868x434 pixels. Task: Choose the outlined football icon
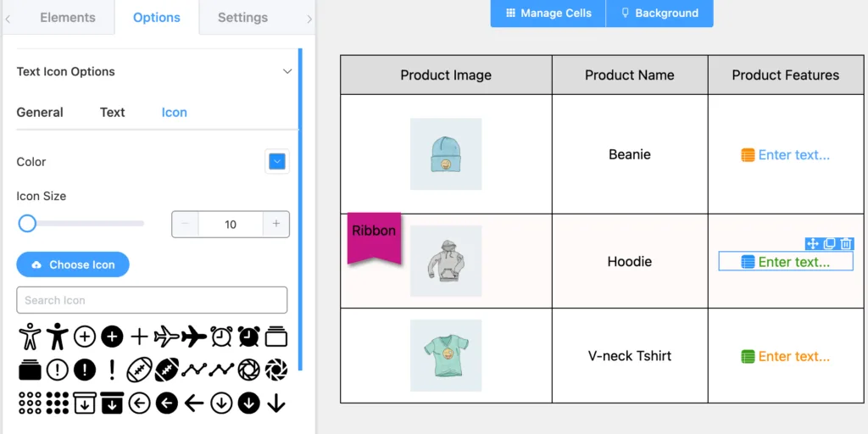pyautogui.click(x=140, y=370)
